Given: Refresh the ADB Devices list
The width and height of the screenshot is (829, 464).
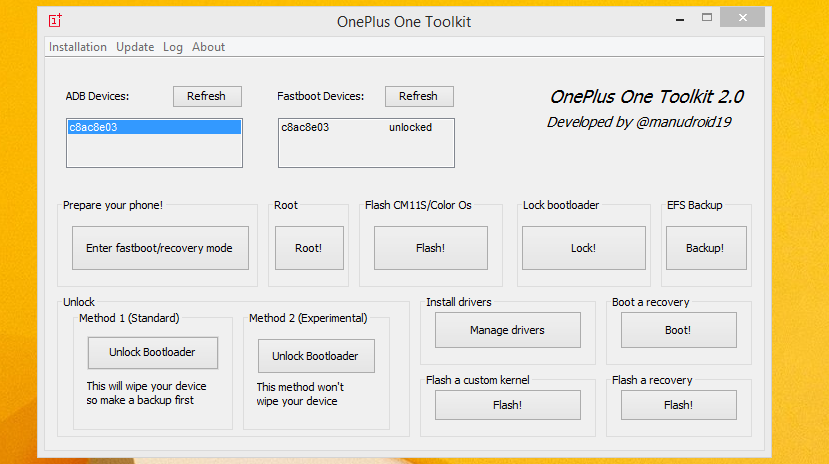Looking at the screenshot, I should pos(207,96).
